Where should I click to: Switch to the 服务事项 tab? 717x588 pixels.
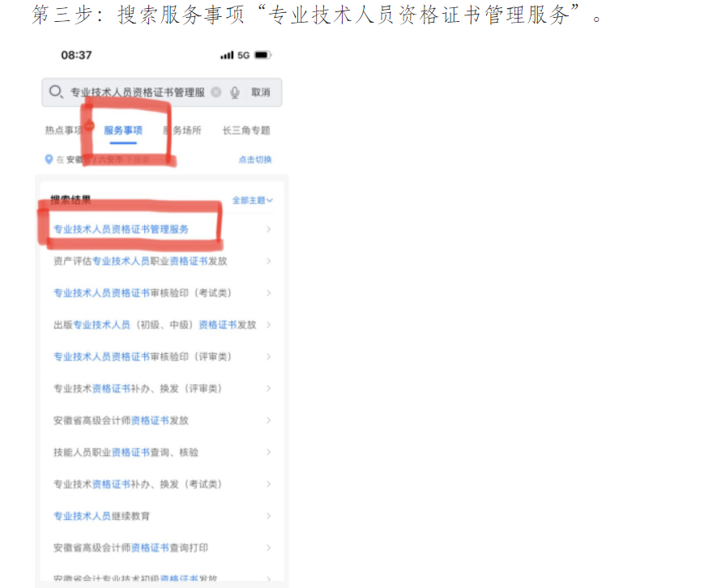click(123, 130)
